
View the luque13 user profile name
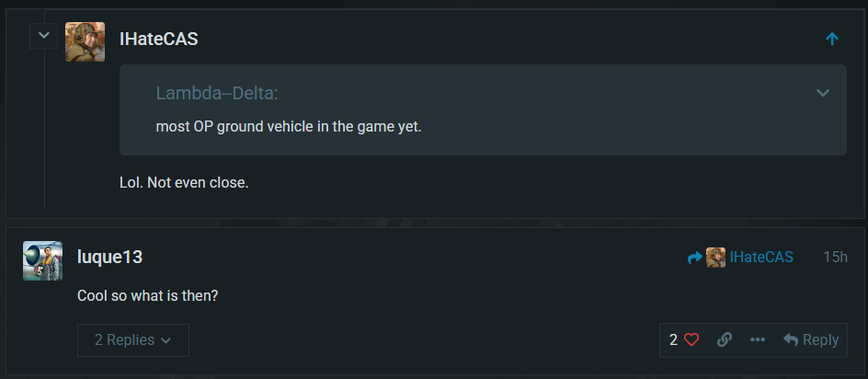coord(110,258)
